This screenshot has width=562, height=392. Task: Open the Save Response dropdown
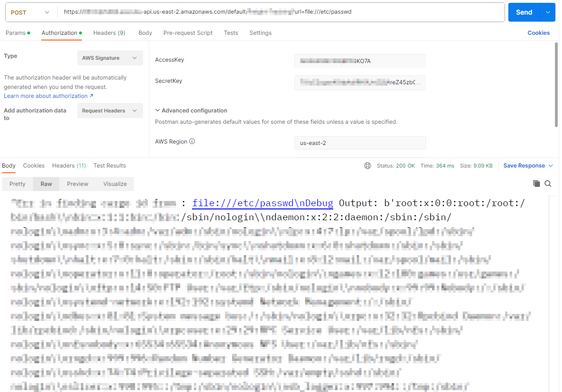(528, 166)
